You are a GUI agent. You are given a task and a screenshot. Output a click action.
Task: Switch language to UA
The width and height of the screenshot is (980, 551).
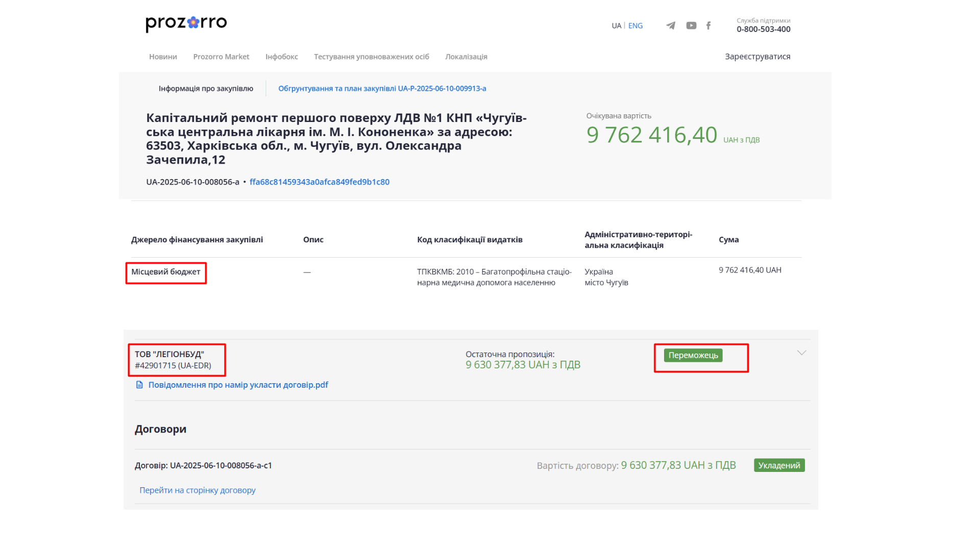616,26
